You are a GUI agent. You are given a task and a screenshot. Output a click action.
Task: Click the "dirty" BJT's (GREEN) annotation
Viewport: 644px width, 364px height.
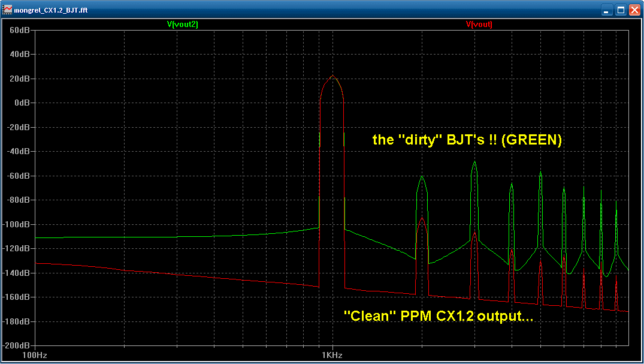click(x=467, y=140)
